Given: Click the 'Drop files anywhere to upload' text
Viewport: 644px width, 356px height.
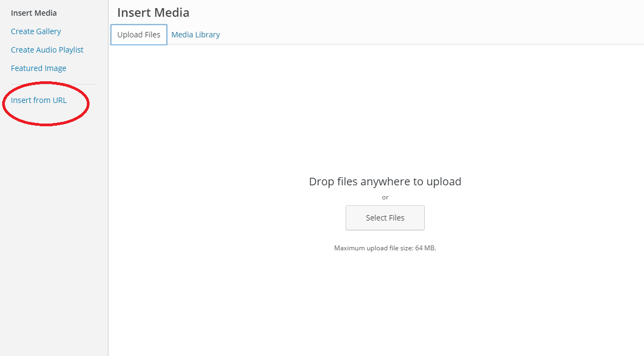Looking at the screenshot, I should [385, 182].
